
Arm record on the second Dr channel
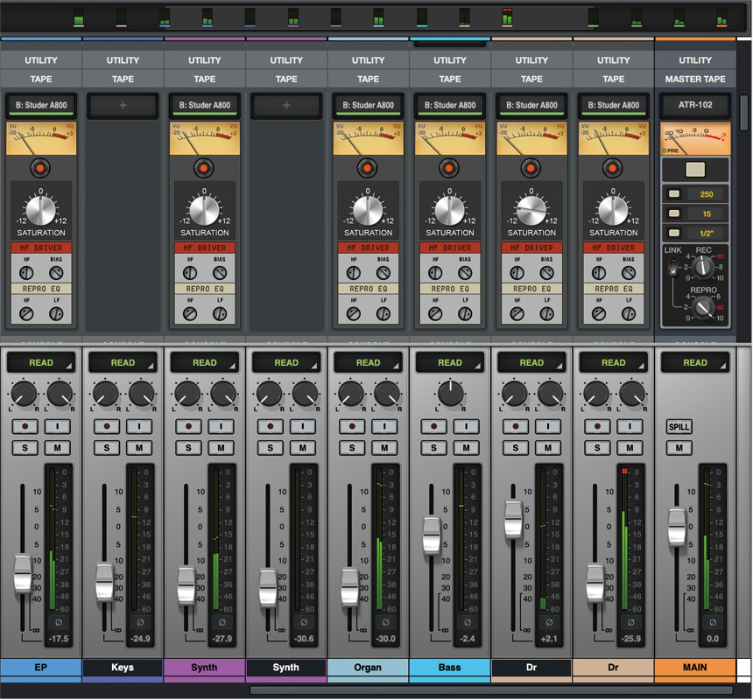[597, 426]
